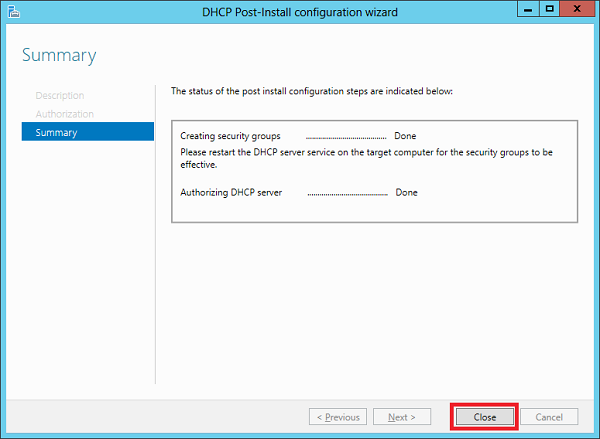Click the Previous button

tap(338, 416)
